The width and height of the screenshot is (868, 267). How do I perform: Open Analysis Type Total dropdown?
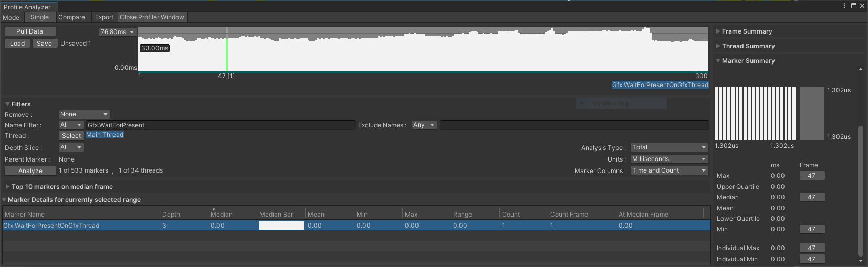coord(669,147)
